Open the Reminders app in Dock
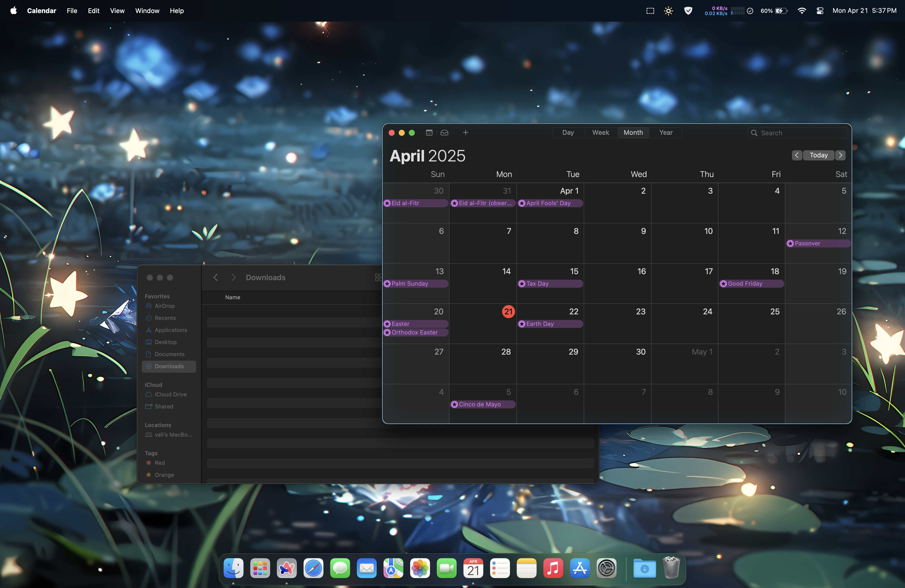 coord(500,569)
